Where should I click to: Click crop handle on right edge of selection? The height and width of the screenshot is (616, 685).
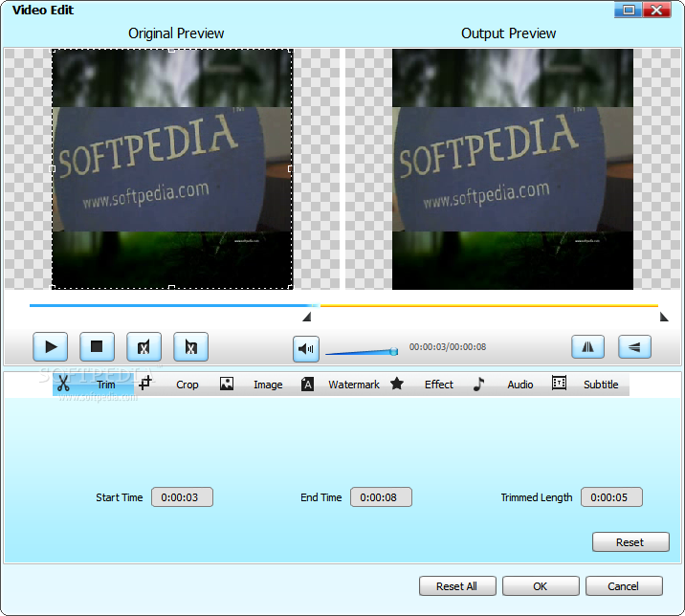coord(291,168)
